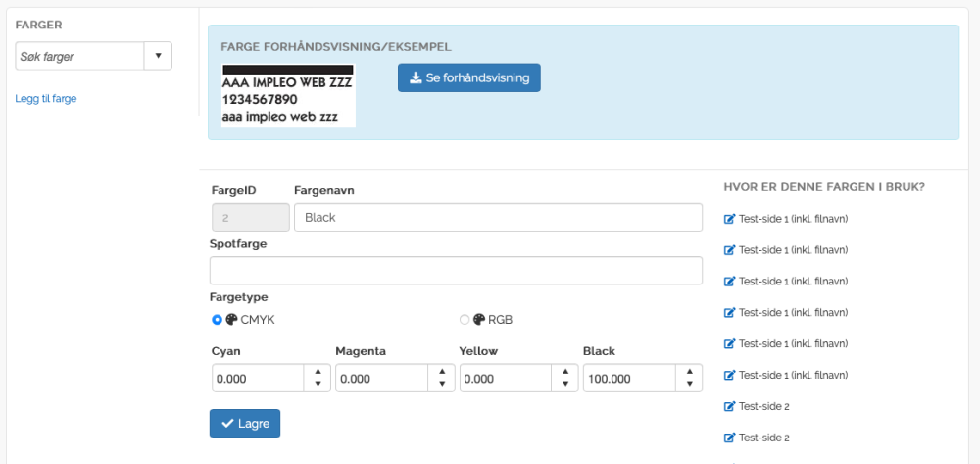Screen dimensions: 980x464
Task: Select the CMYK color type radio
Action: [x=217, y=319]
